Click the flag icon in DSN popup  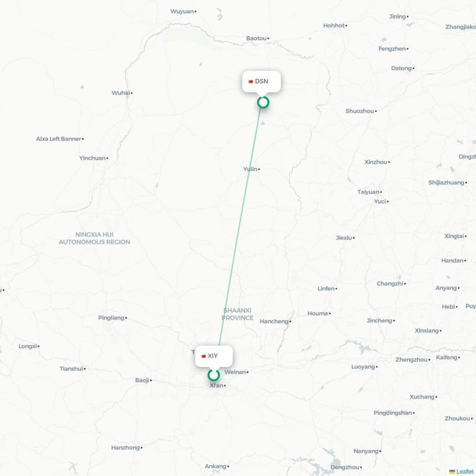click(250, 82)
